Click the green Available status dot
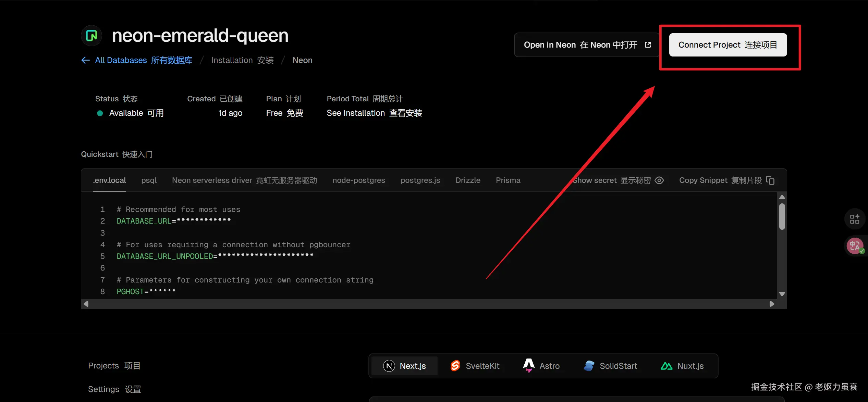Screen dimensions: 868x402 point(100,113)
